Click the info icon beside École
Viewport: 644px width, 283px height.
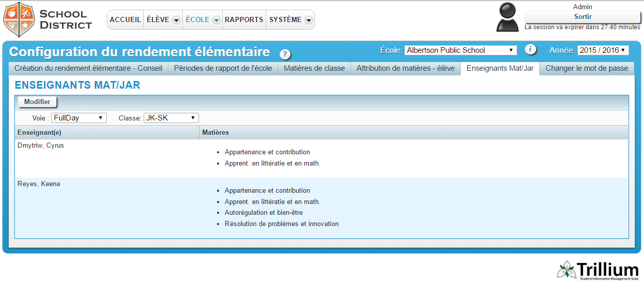531,50
